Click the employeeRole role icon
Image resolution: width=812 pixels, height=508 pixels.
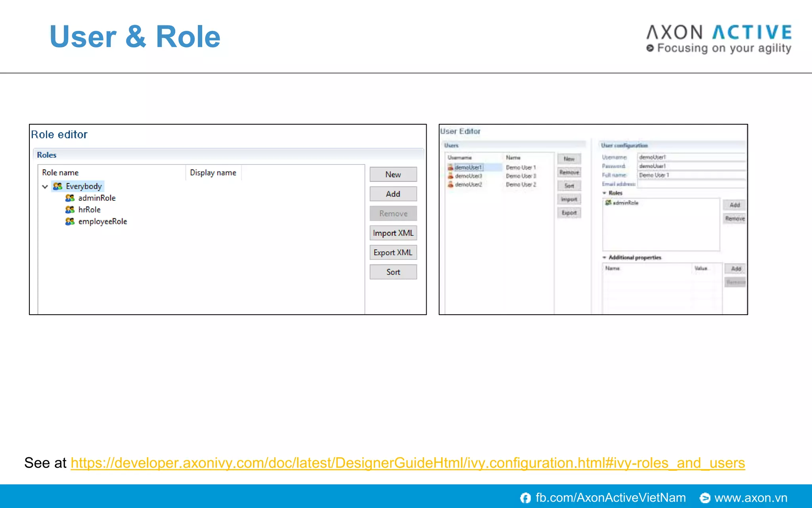point(70,221)
